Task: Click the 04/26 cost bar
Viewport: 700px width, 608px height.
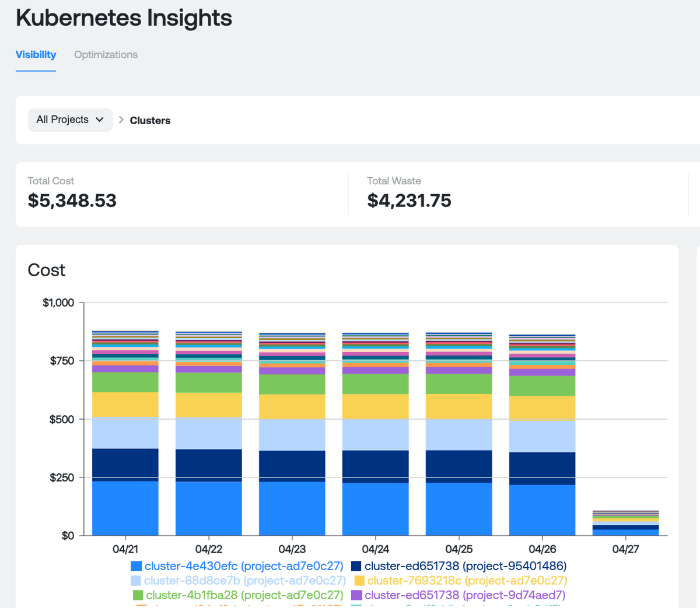Action: (x=542, y=435)
